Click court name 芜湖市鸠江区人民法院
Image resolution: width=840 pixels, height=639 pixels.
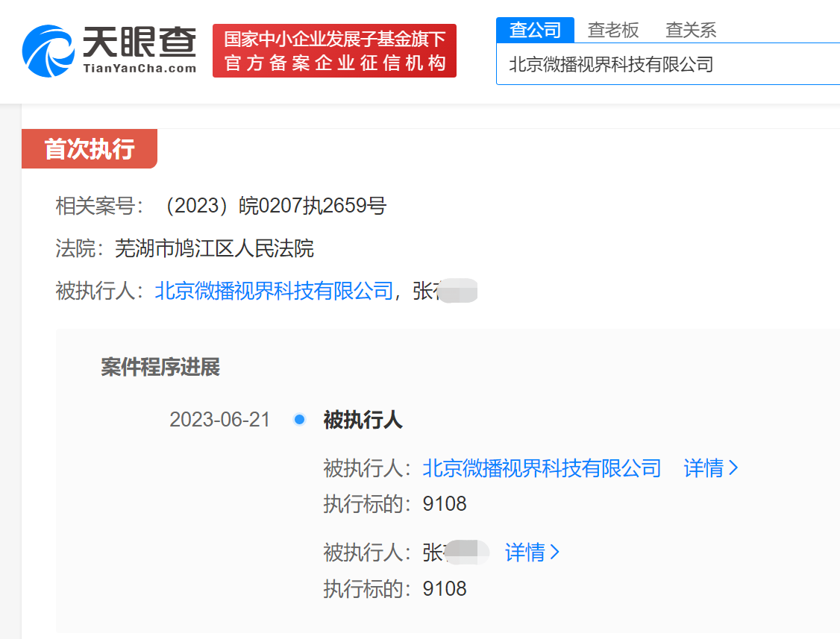point(214,248)
